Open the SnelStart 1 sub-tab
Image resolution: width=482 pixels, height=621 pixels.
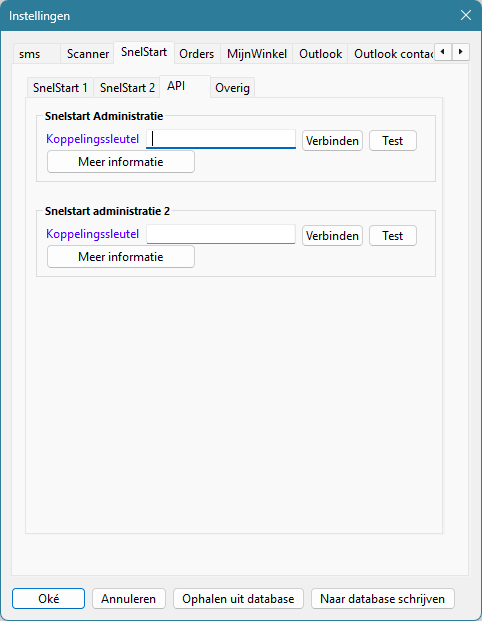(x=60, y=88)
